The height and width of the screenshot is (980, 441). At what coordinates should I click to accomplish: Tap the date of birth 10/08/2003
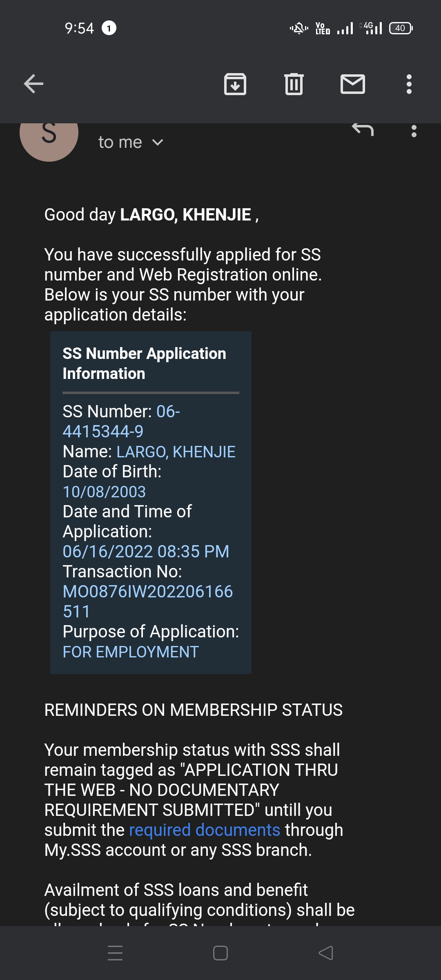[x=104, y=492]
